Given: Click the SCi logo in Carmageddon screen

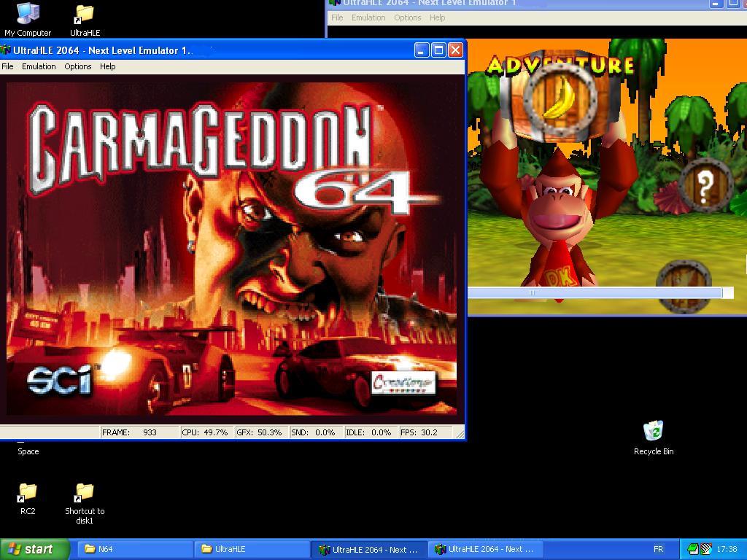Looking at the screenshot, I should pos(60,381).
